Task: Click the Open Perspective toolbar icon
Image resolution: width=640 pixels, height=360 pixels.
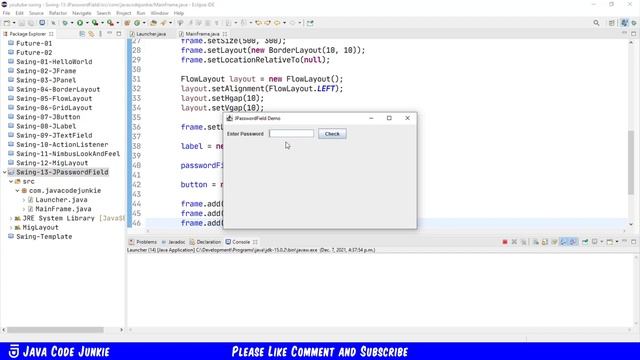Action: [611, 23]
